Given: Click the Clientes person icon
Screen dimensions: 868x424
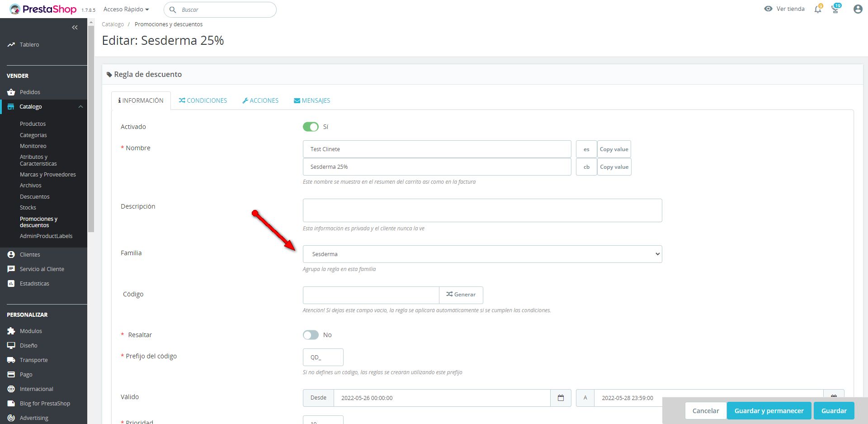Looking at the screenshot, I should (11, 255).
